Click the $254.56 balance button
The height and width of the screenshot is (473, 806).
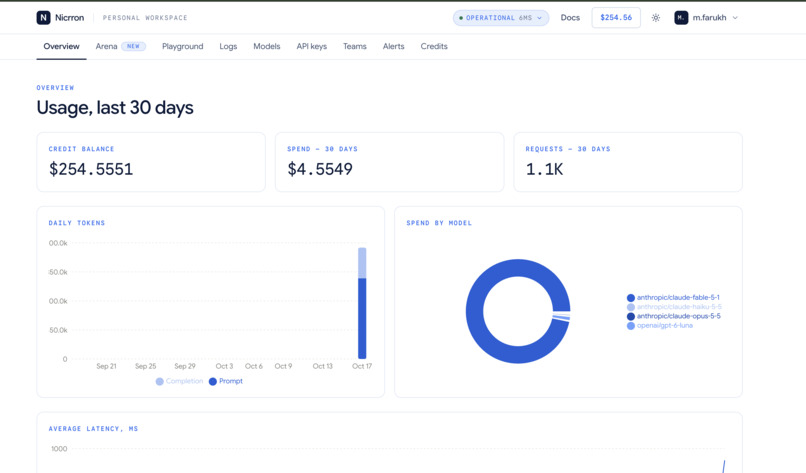coord(616,17)
